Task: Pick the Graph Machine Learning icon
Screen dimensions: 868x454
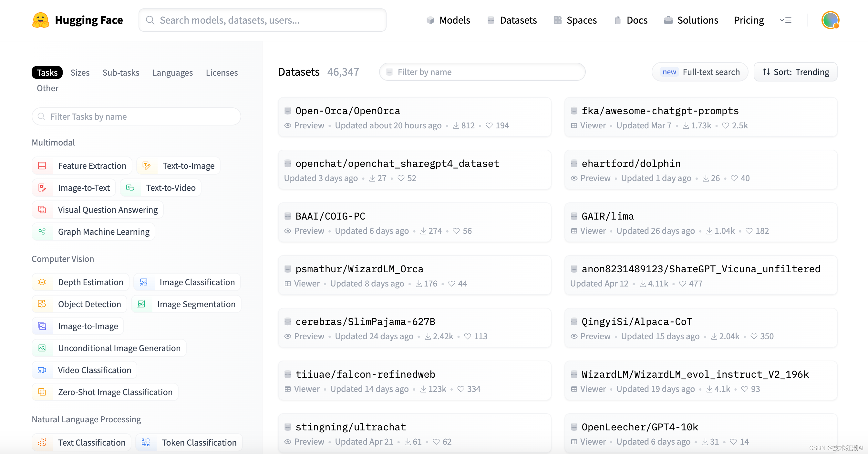Action: 42,232
